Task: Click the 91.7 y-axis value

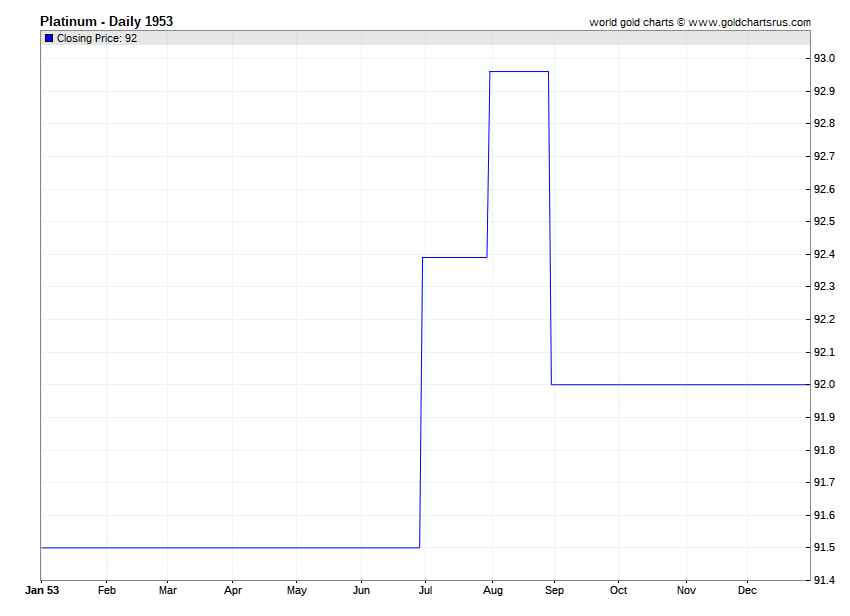Action: [x=824, y=482]
